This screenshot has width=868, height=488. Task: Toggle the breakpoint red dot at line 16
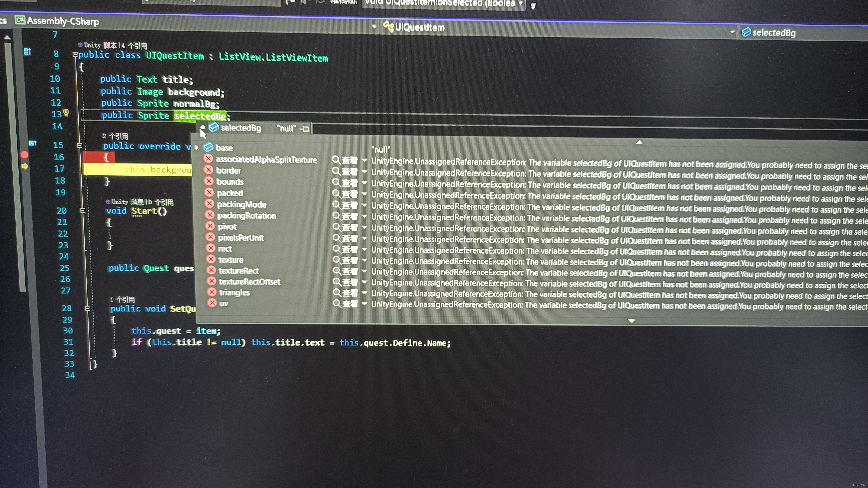pyautogui.click(x=24, y=155)
